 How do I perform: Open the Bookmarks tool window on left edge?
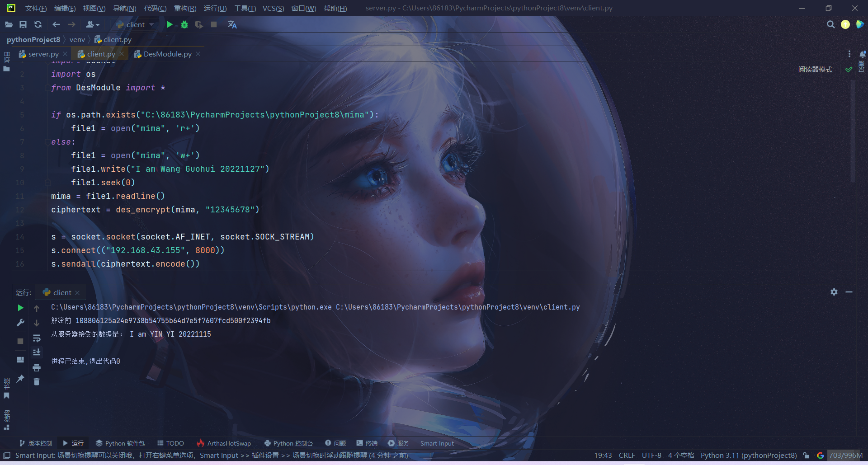6,389
